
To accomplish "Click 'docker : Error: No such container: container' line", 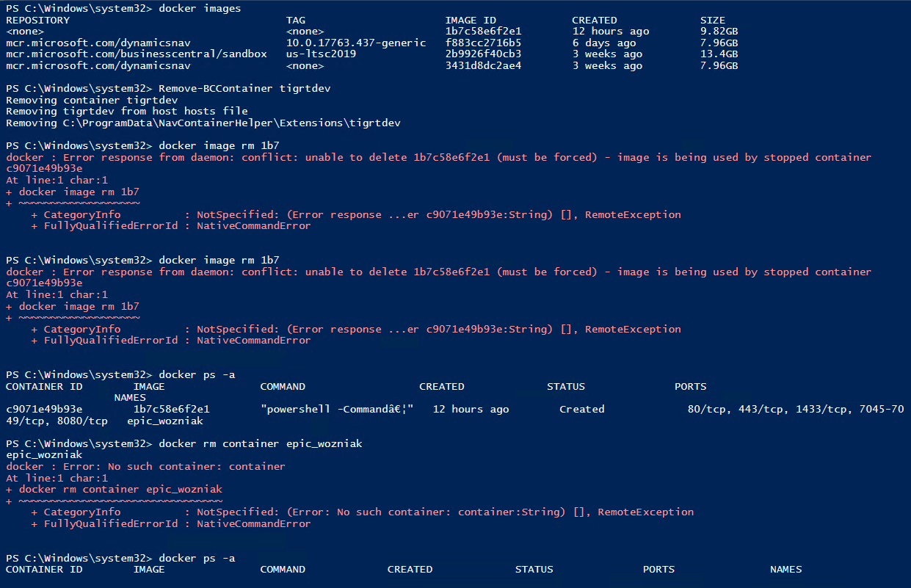I will click(145, 466).
